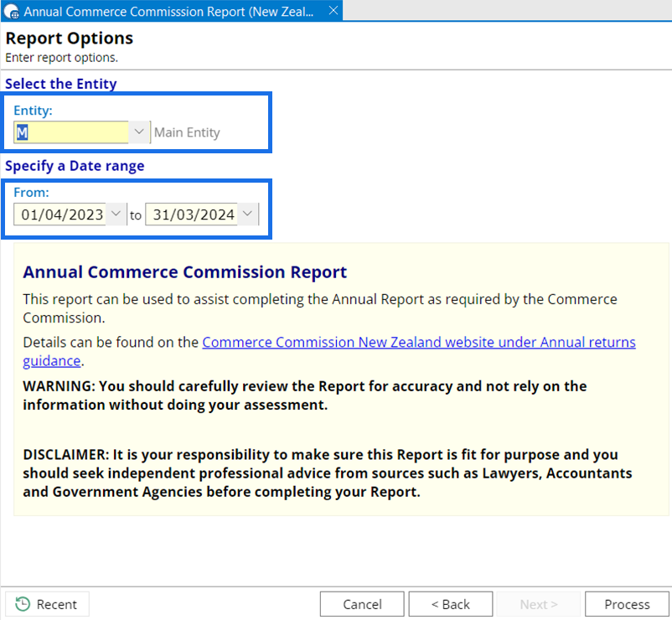Click the To date field 31/03/2024

point(192,214)
